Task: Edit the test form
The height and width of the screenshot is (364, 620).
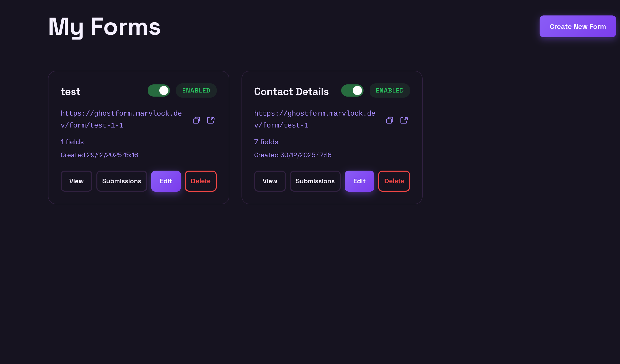Action: click(x=166, y=181)
